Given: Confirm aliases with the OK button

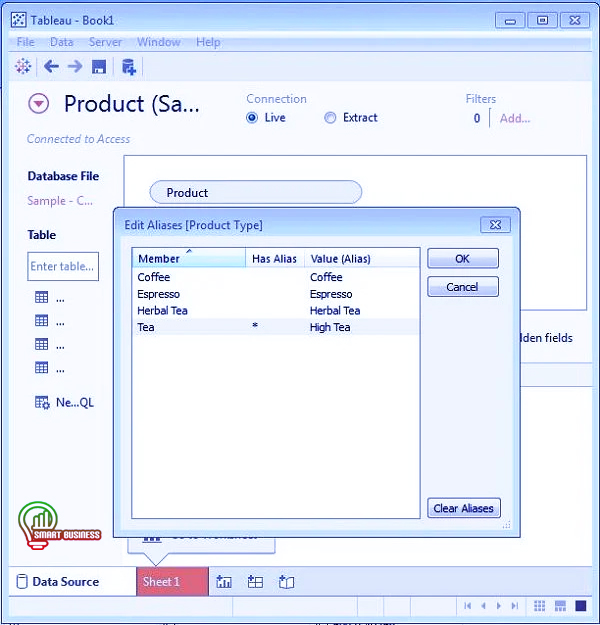Looking at the screenshot, I should click(x=463, y=259).
